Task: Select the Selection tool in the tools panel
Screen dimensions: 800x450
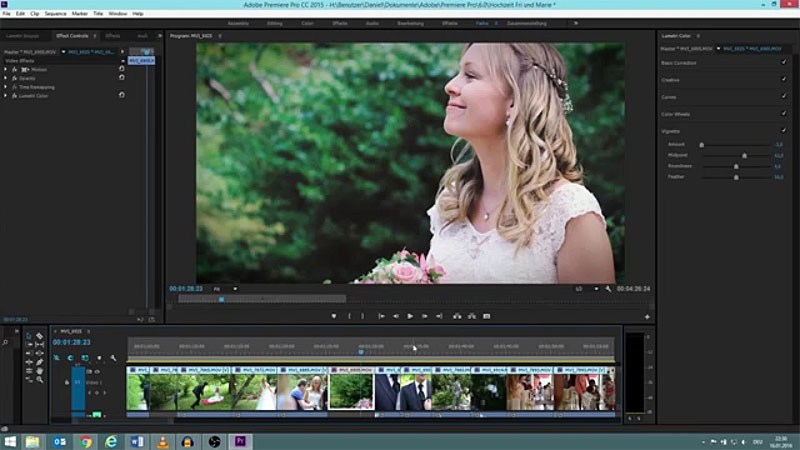Action: (x=29, y=336)
